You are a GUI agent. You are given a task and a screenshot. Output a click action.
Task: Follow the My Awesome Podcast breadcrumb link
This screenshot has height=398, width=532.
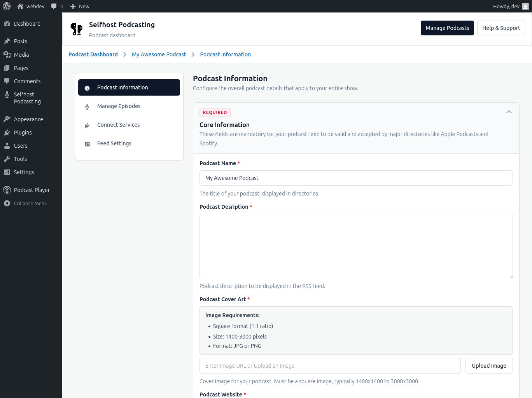tap(159, 54)
